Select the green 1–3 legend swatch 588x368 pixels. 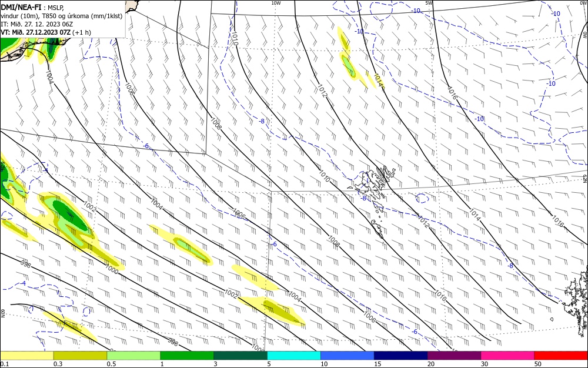pyautogui.click(x=187, y=356)
